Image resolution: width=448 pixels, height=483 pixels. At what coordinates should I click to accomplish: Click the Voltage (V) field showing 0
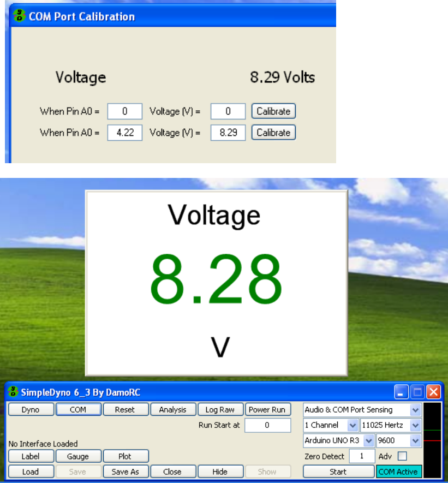point(228,111)
